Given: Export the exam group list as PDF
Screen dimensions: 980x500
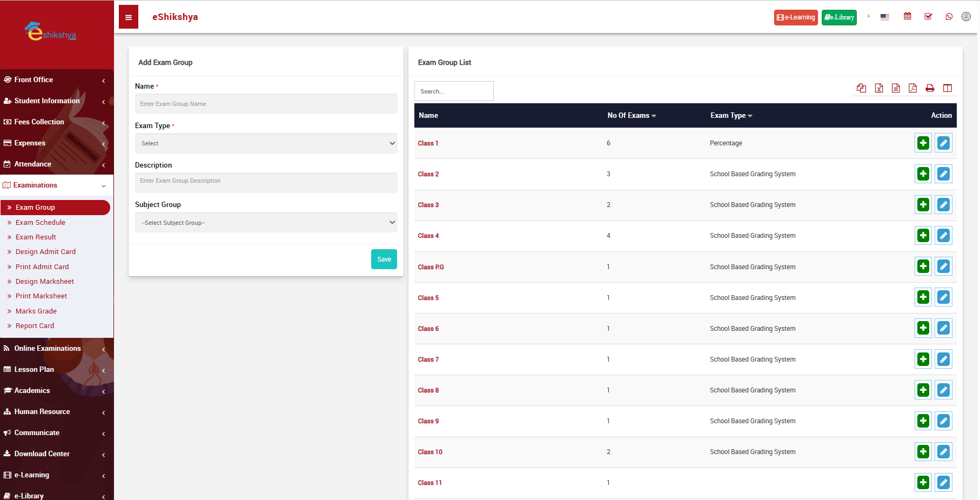Looking at the screenshot, I should point(912,88).
